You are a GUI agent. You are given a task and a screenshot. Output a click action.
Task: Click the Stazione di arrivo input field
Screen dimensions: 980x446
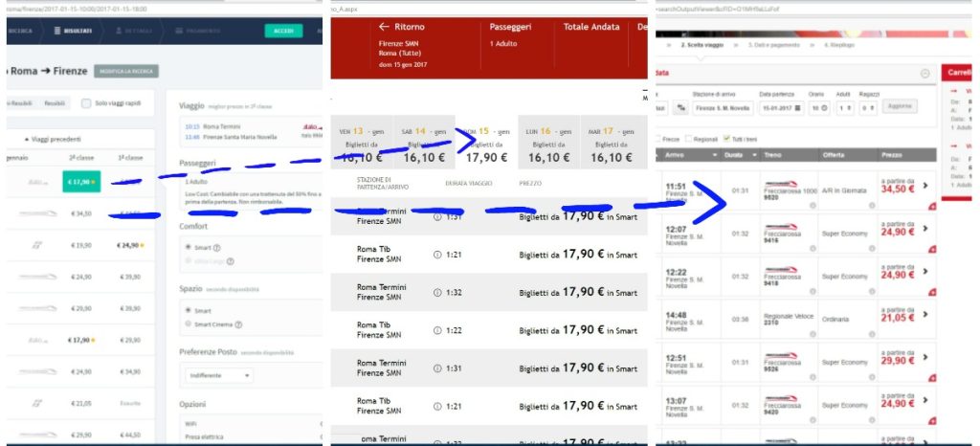723,108
